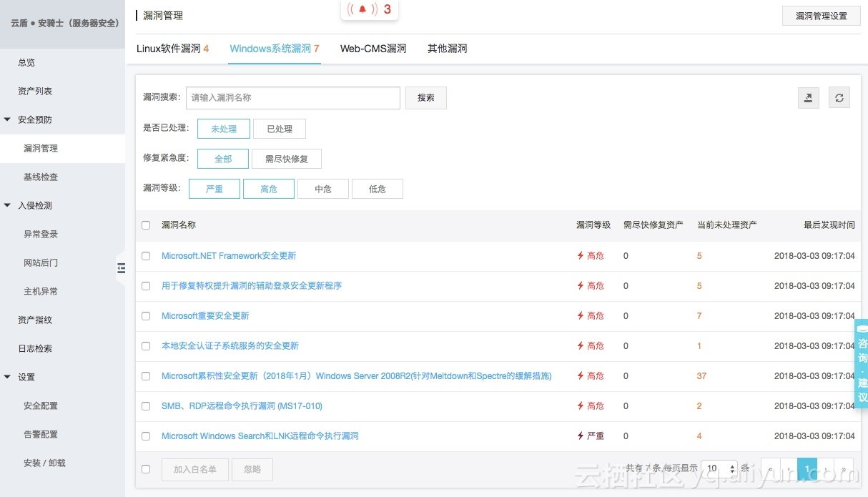Go to the last page with » arrow
The image size is (868, 497).
pos(844,469)
